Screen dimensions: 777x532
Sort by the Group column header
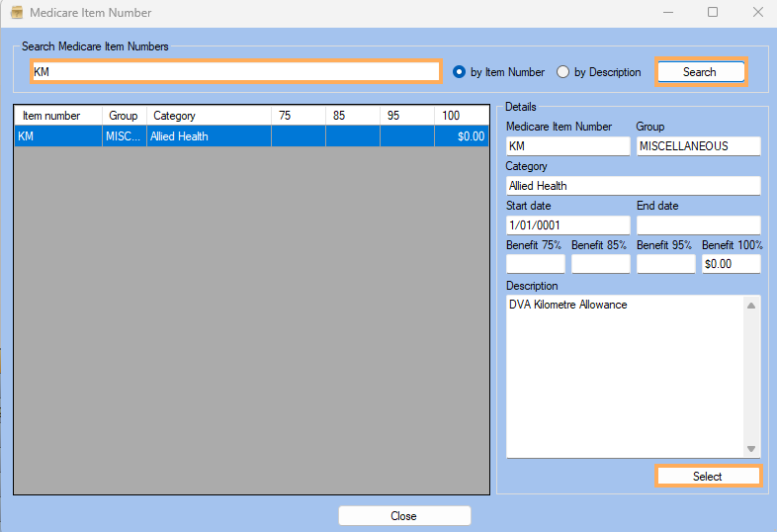click(x=125, y=116)
